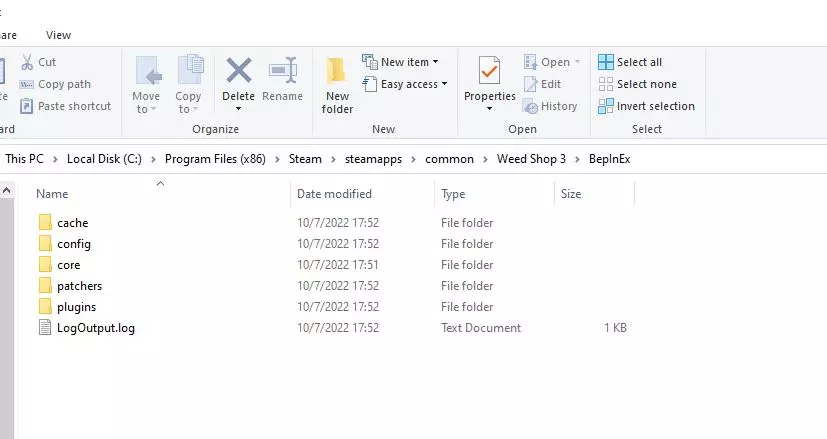Select the cache folder icon
Viewport: 827px width, 439px height.
coord(45,222)
